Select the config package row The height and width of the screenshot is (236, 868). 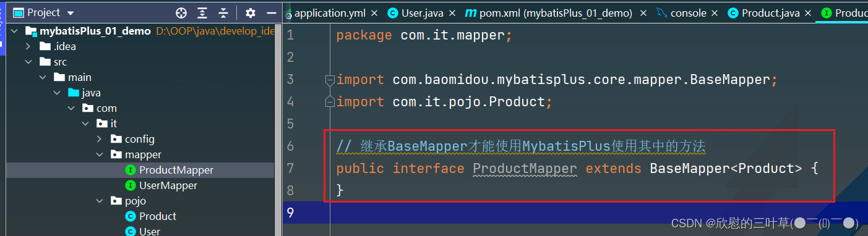pos(140,139)
